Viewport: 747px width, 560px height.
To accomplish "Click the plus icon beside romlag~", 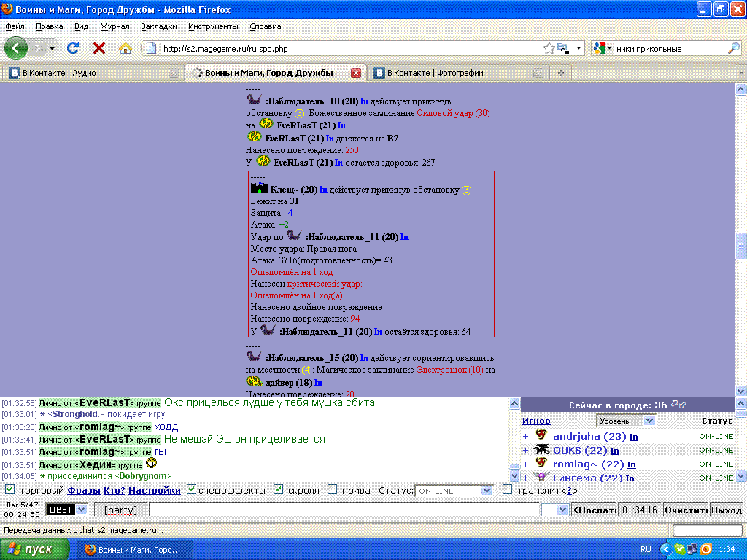I will pyautogui.click(x=525, y=464).
